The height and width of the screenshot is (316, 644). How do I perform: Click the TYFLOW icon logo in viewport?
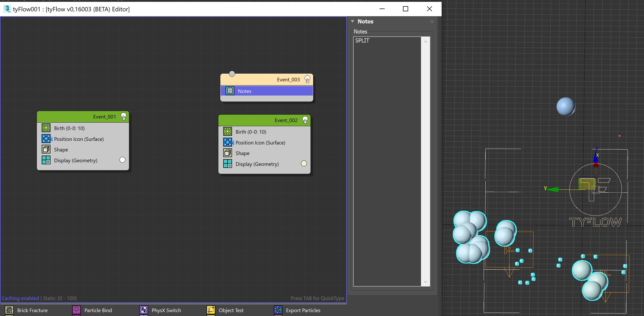[596, 195]
